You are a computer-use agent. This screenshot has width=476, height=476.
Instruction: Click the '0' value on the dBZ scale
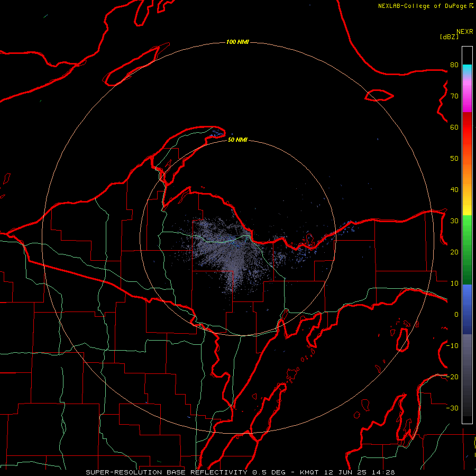tap(456, 315)
